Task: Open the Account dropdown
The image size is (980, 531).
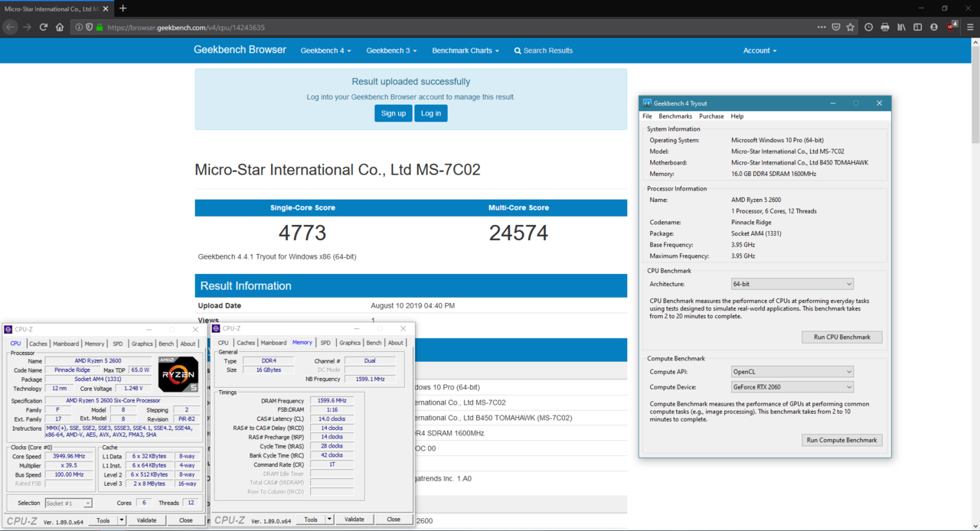Action: coord(759,50)
